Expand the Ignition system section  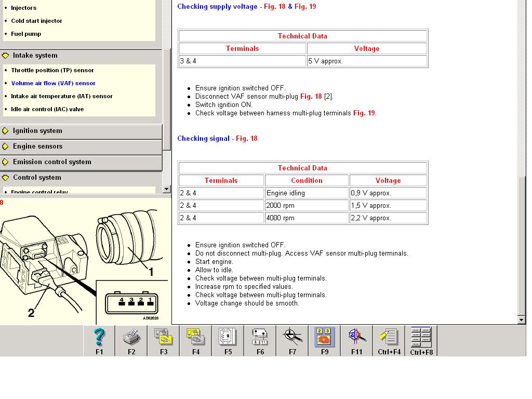37,131
